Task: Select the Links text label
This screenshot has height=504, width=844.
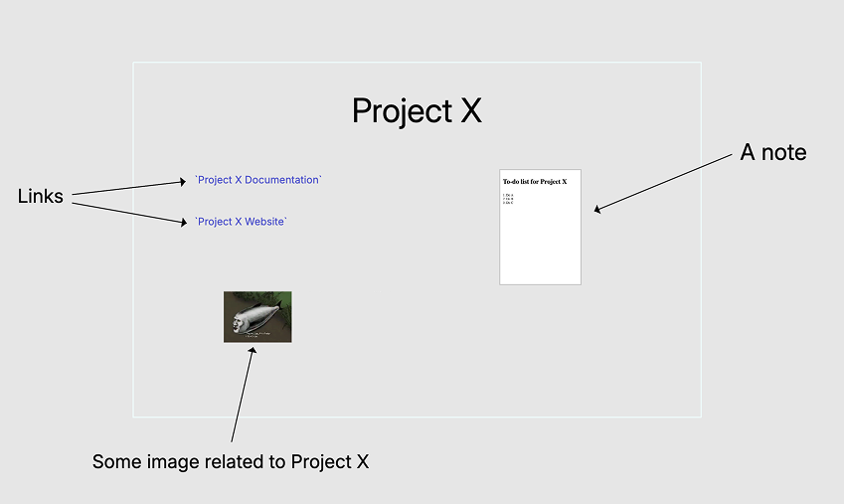Action: pyautogui.click(x=41, y=196)
